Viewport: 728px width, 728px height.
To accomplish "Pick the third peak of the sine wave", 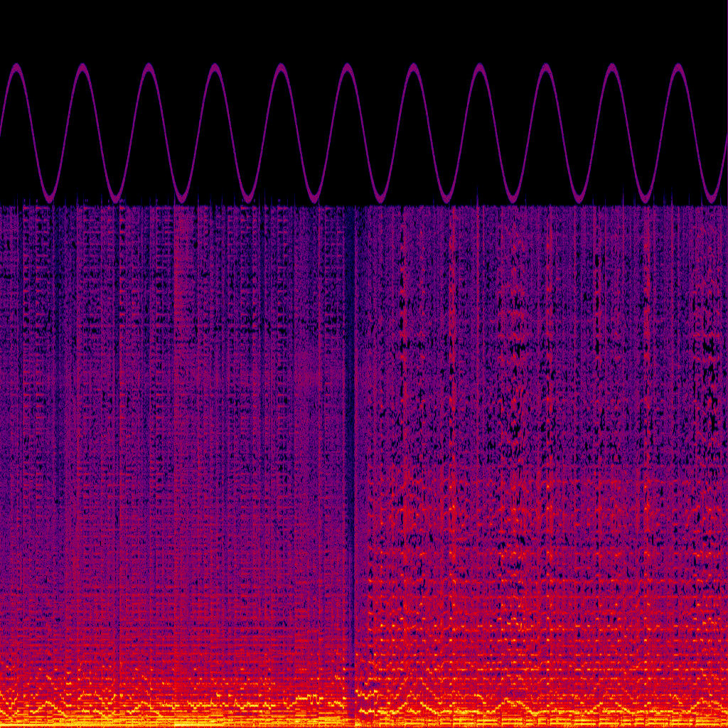I will point(149,68).
